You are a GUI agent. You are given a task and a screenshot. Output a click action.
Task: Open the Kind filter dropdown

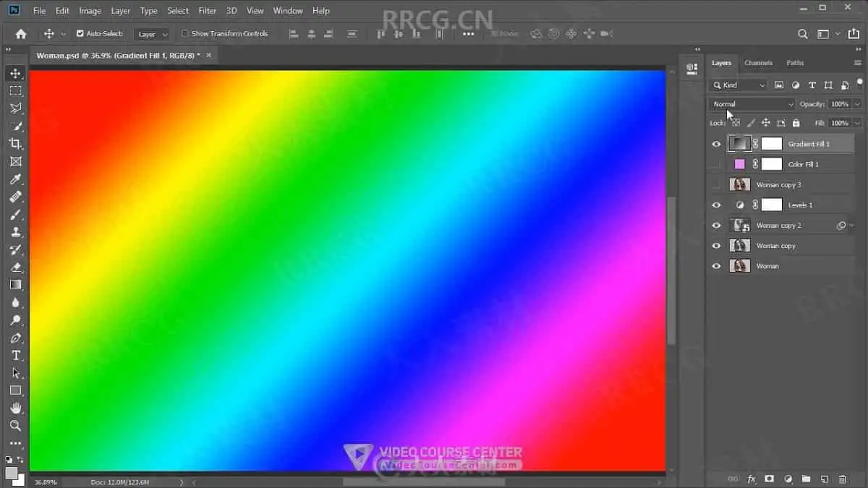[x=738, y=85]
